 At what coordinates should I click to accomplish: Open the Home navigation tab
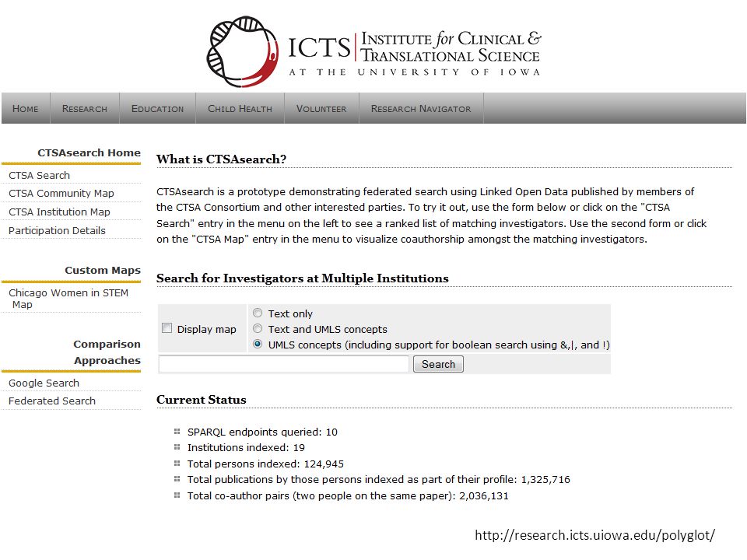26,109
